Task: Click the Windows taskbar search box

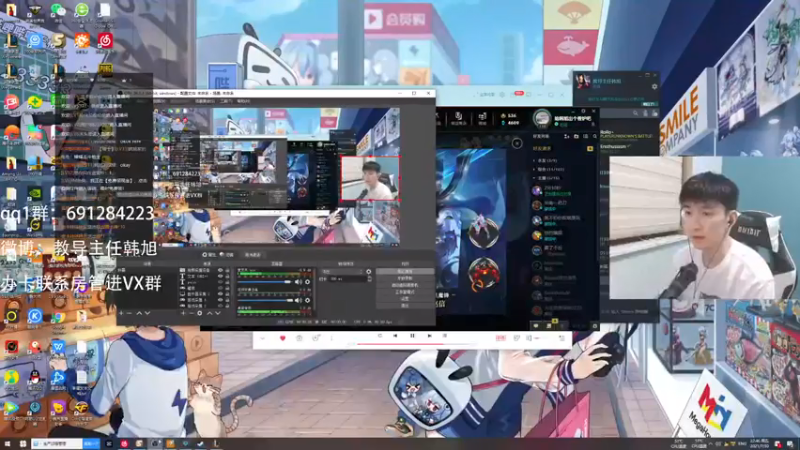Action: pos(57,444)
